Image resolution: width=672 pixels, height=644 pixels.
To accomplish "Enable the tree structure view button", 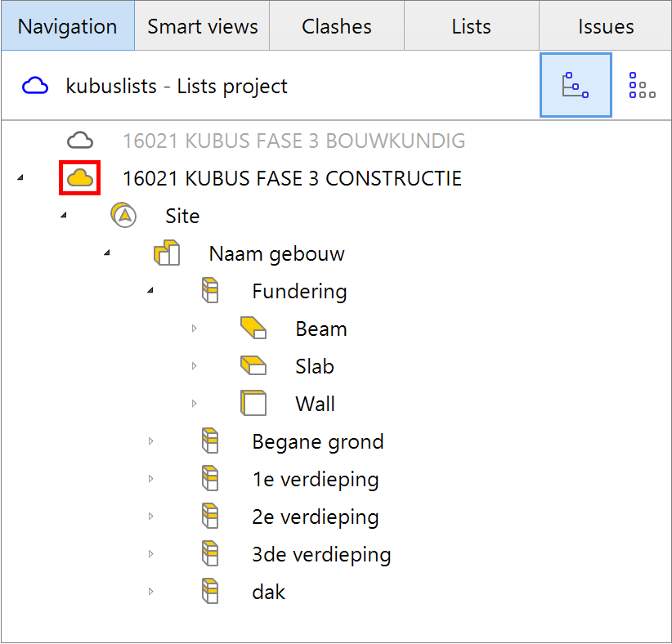I will point(576,85).
